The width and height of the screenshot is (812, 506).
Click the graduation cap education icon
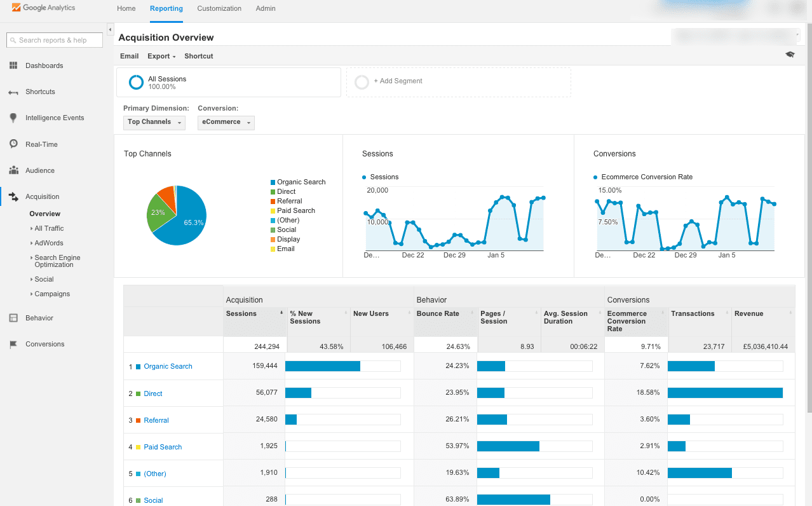(790, 55)
